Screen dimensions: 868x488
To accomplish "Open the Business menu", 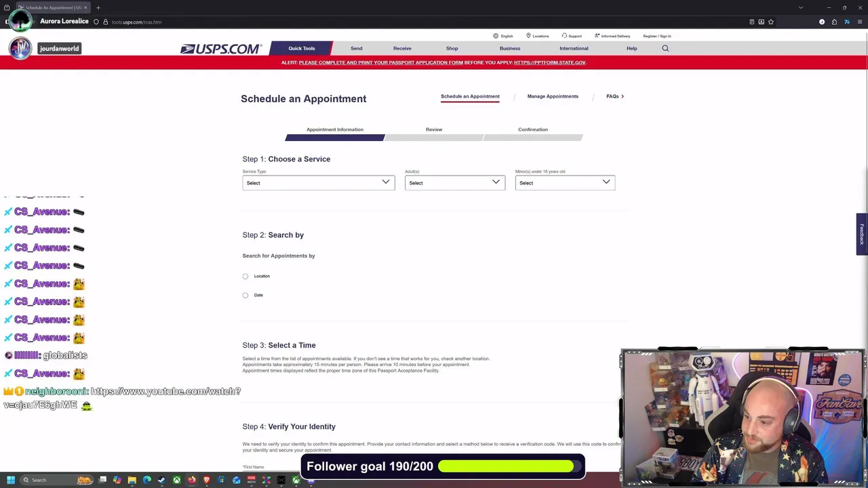I will (x=510, y=48).
